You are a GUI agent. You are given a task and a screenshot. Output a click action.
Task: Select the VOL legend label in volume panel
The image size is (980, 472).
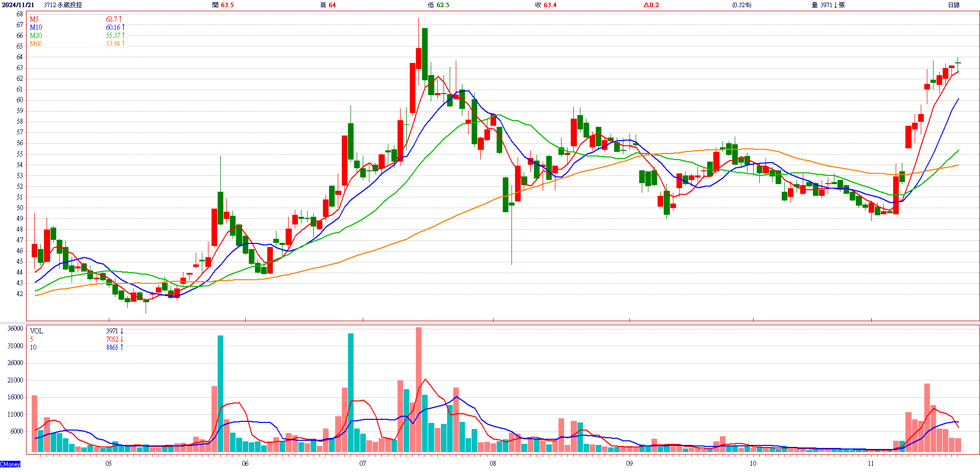pyautogui.click(x=36, y=331)
